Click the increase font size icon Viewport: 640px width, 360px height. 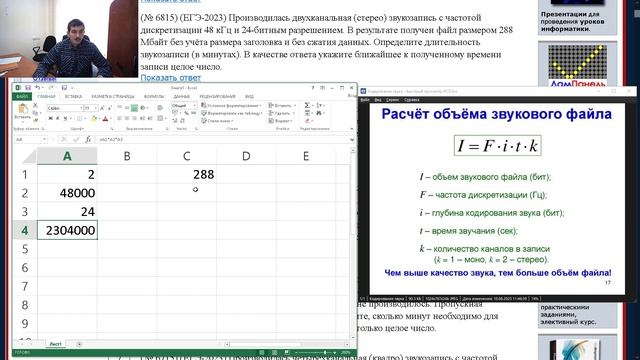point(102,108)
